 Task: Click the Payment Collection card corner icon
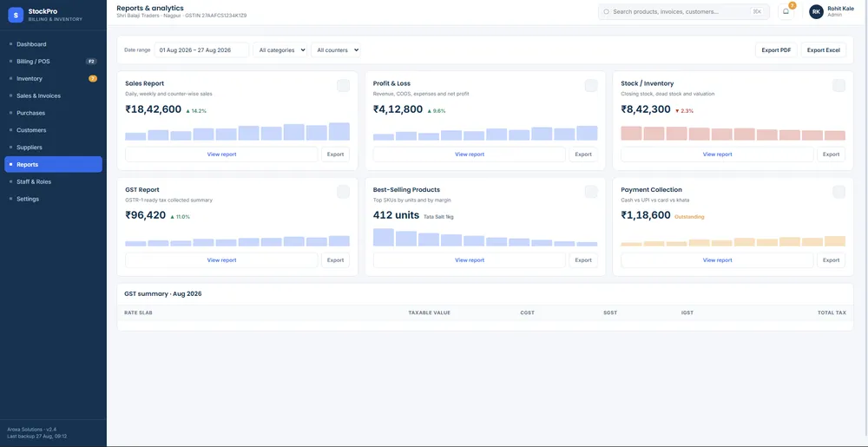click(838, 192)
